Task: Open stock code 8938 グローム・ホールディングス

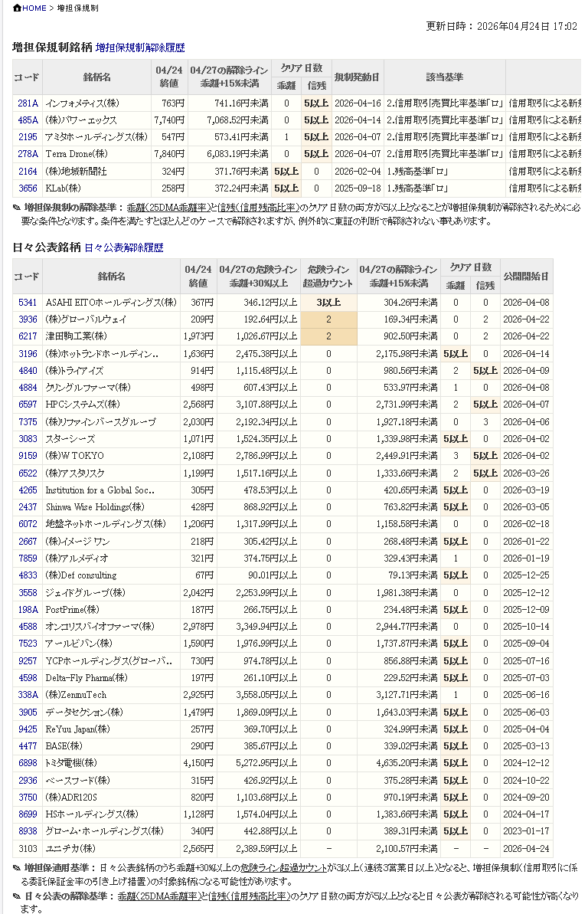Action: (28, 831)
